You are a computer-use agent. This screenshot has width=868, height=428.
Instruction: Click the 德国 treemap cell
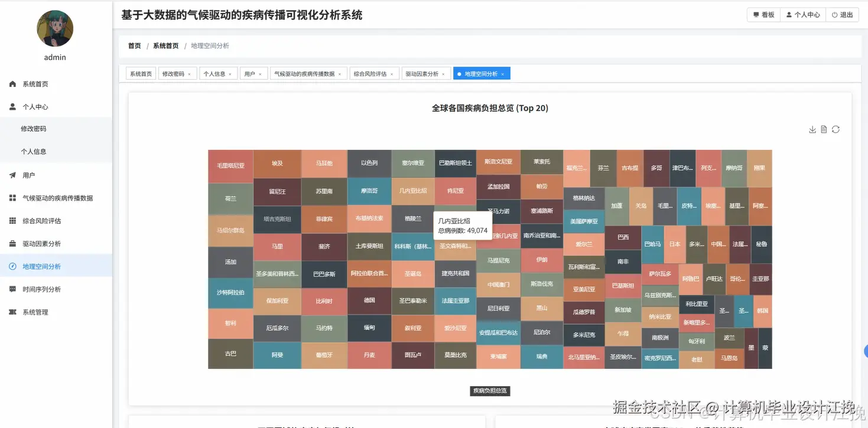369,300
